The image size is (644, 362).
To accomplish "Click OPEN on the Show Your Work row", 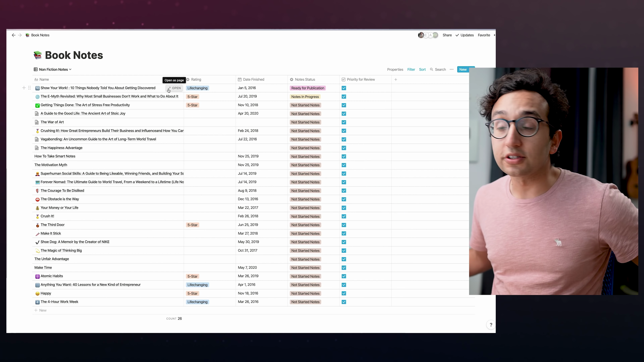I will [x=174, y=88].
